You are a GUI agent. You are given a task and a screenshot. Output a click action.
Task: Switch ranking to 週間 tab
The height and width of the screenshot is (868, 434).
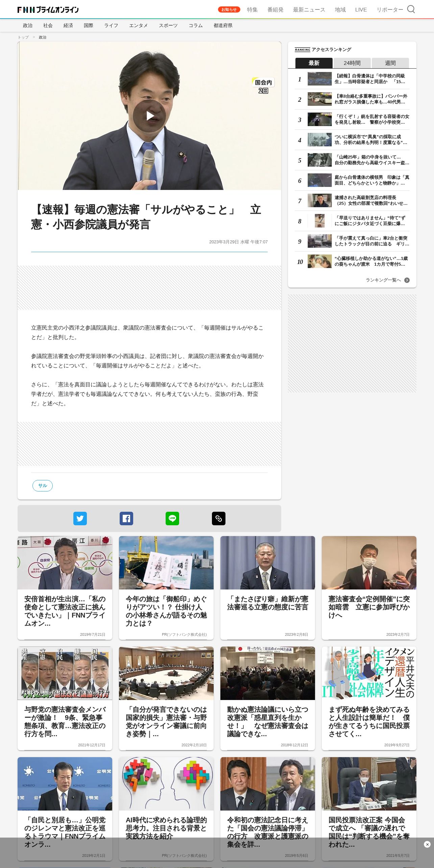pos(390,63)
